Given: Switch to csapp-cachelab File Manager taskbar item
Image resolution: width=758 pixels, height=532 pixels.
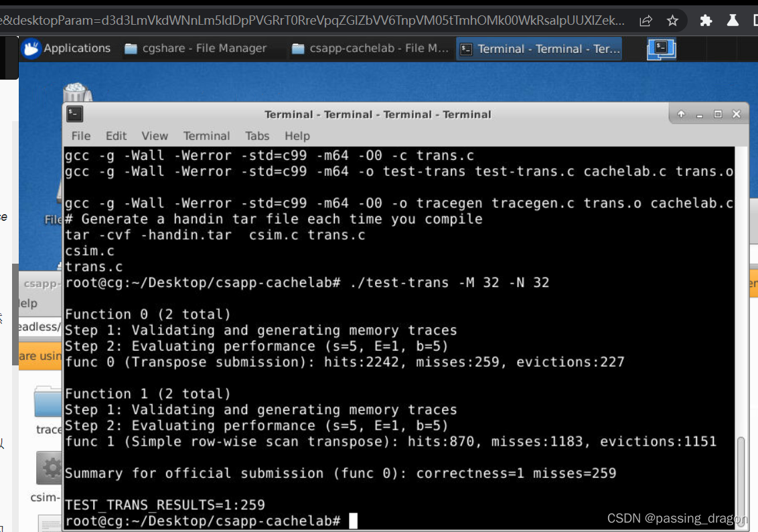Looking at the screenshot, I should [370, 48].
